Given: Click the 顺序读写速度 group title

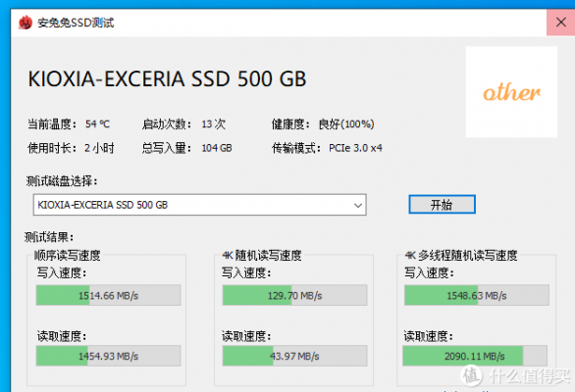Looking at the screenshot, I should coord(67,256).
